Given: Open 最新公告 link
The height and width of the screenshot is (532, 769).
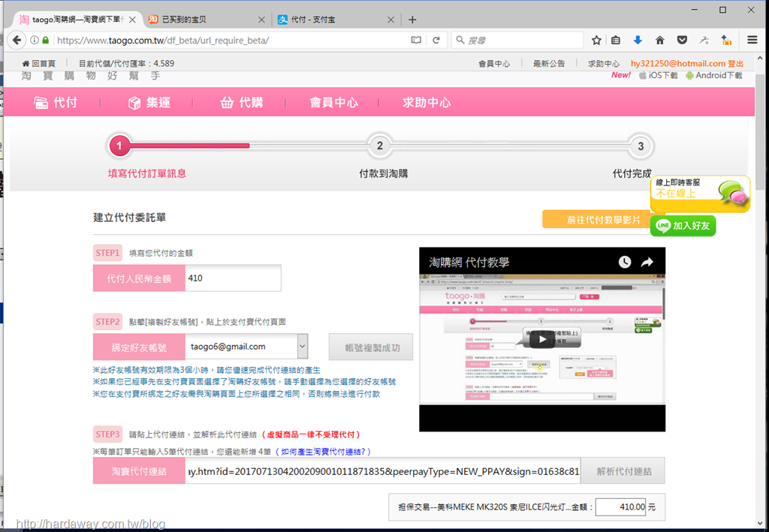Looking at the screenshot, I should [549, 63].
